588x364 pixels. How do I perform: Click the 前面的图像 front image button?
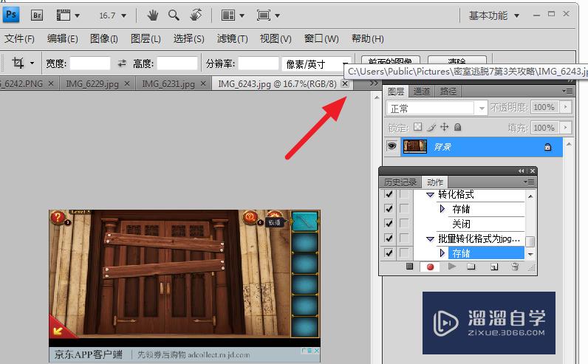390,61
